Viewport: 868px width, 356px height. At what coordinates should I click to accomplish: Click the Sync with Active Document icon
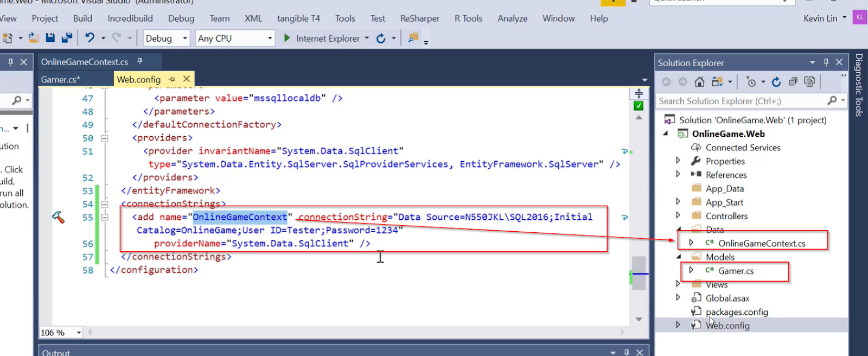click(717, 82)
